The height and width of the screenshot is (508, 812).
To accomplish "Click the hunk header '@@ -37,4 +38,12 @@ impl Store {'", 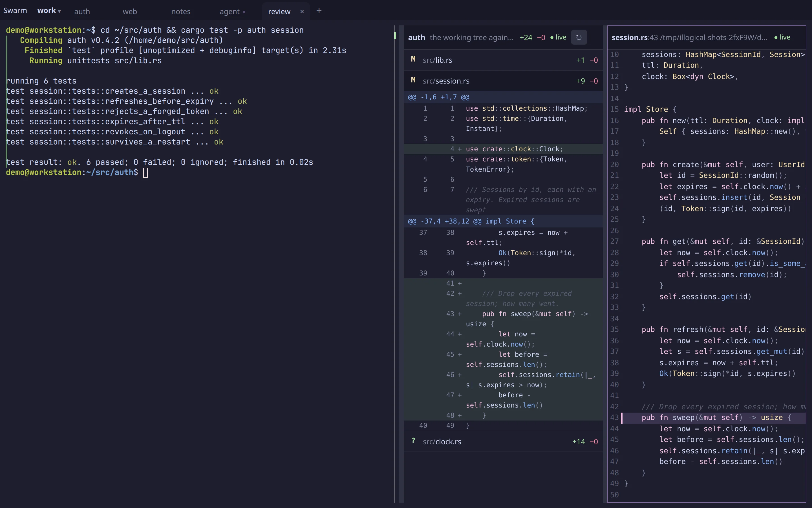I will coord(503,221).
